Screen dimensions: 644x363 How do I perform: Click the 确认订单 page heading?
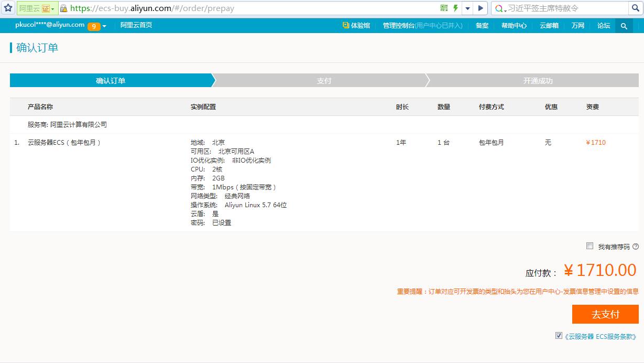click(37, 48)
